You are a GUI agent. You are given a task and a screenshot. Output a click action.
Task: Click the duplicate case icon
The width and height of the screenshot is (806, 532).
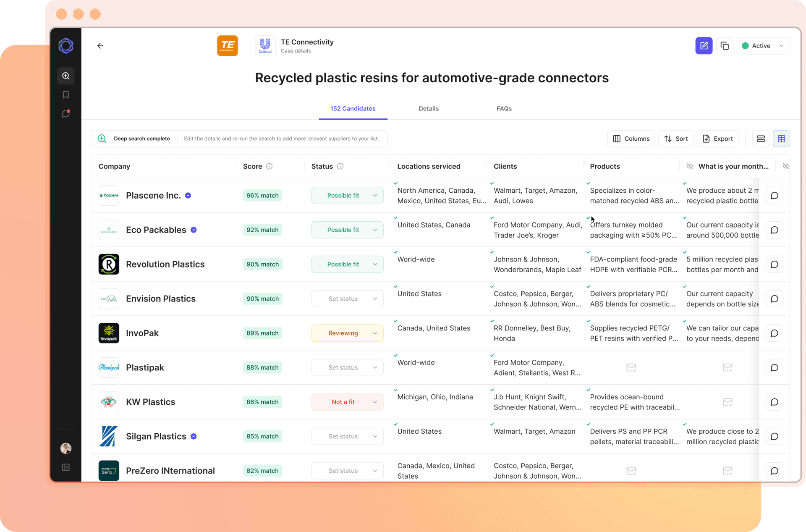[x=725, y=46]
